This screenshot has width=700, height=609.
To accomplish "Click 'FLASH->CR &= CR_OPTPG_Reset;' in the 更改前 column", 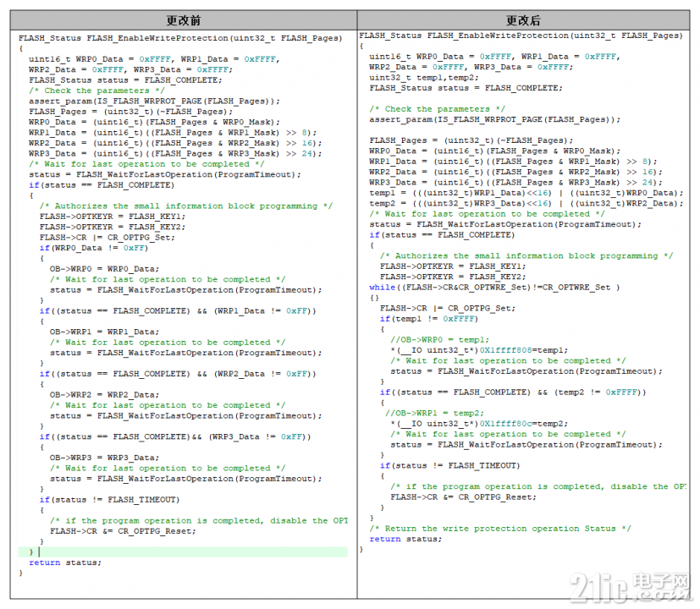I will point(123,531).
